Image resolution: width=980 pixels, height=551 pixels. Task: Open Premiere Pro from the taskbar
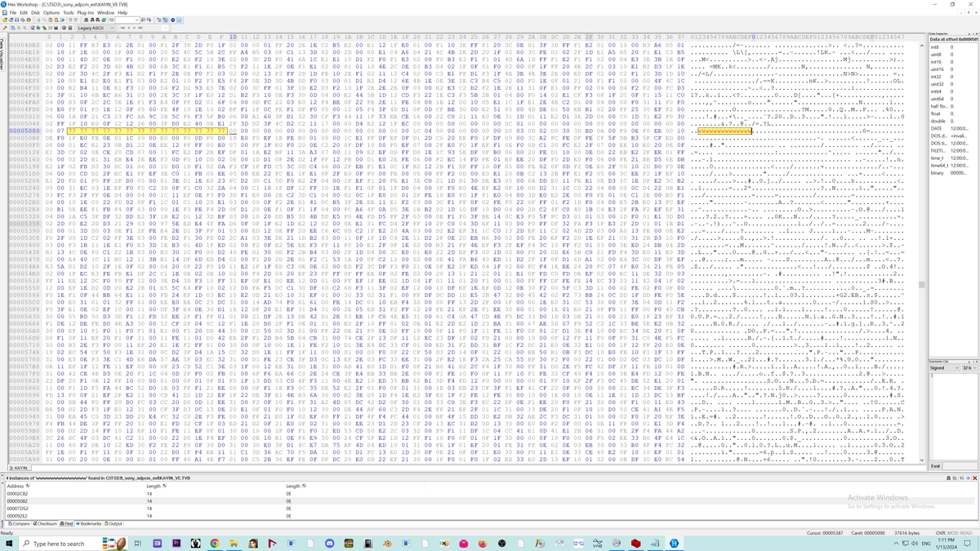[x=176, y=544]
